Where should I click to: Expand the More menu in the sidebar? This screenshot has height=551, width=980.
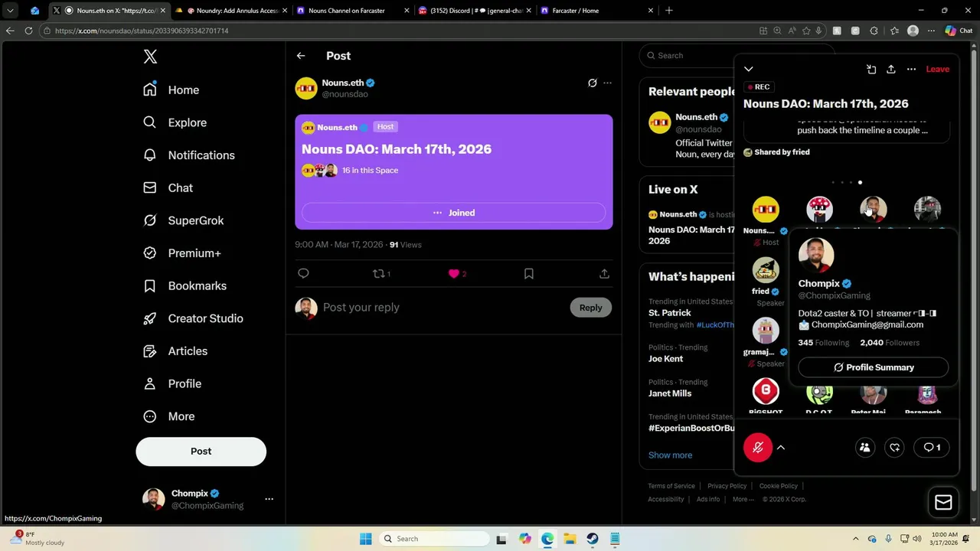pos(168,416)
